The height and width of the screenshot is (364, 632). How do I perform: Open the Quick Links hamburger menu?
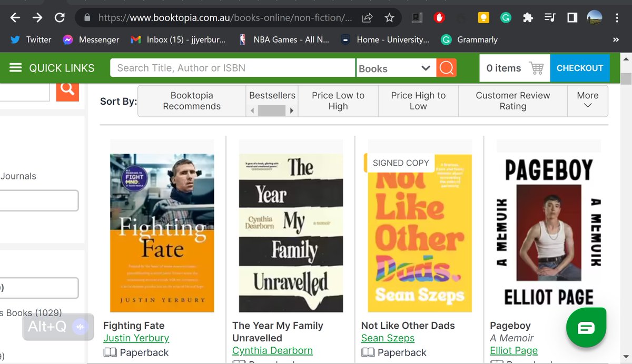click(x=52, y=68)
